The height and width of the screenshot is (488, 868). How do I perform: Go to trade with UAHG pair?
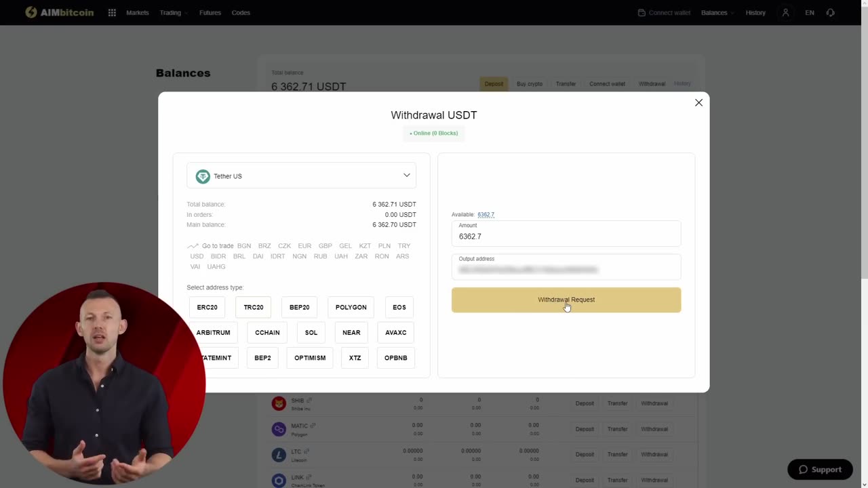tap(216, 266)
